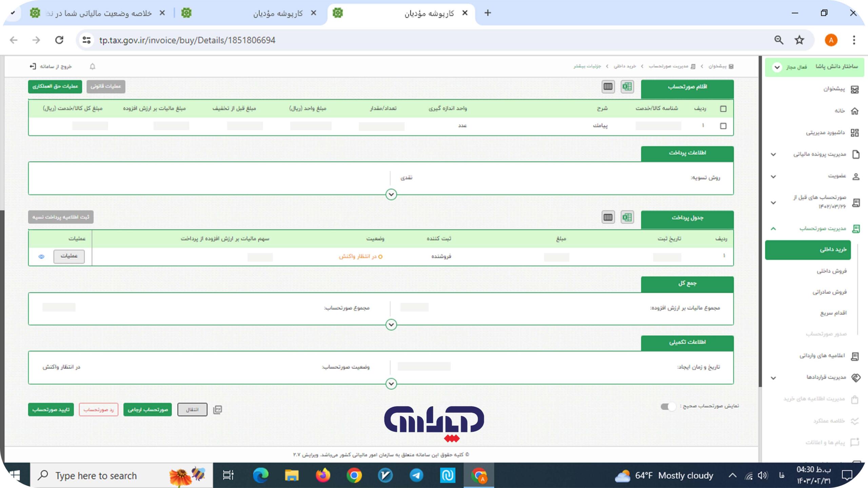Open column settings for invoice items table
868x488 pixels.
pos(608,87)
